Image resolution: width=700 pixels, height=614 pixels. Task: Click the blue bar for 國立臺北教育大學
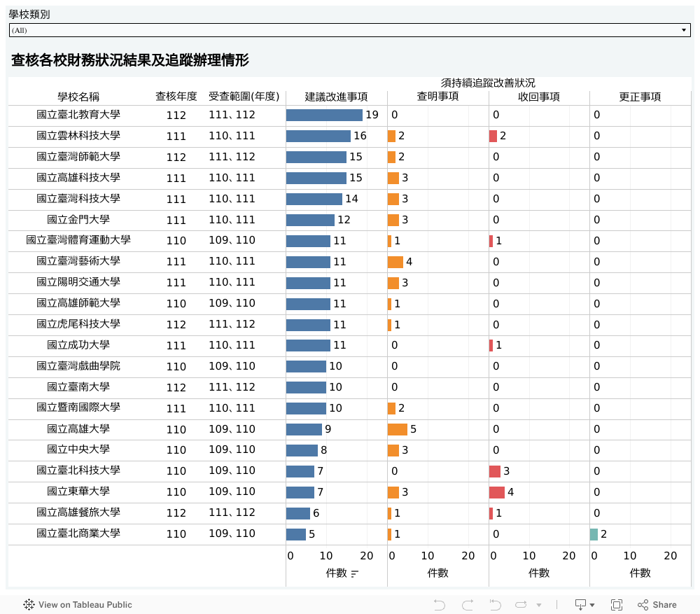point(324,115)
